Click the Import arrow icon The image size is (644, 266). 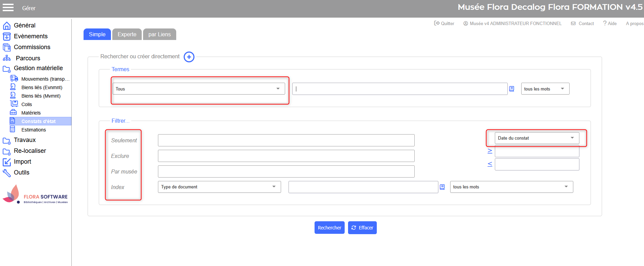click(x=7, y=162)
